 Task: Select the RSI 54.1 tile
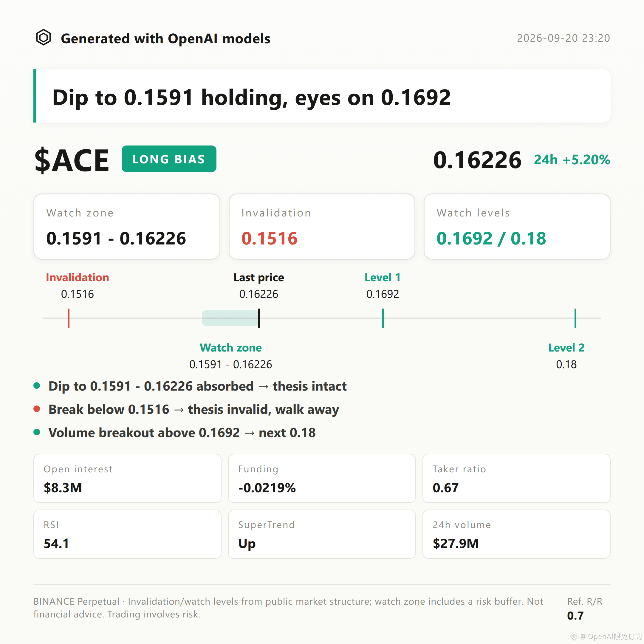pyautogui.click(x=127, y=534)
